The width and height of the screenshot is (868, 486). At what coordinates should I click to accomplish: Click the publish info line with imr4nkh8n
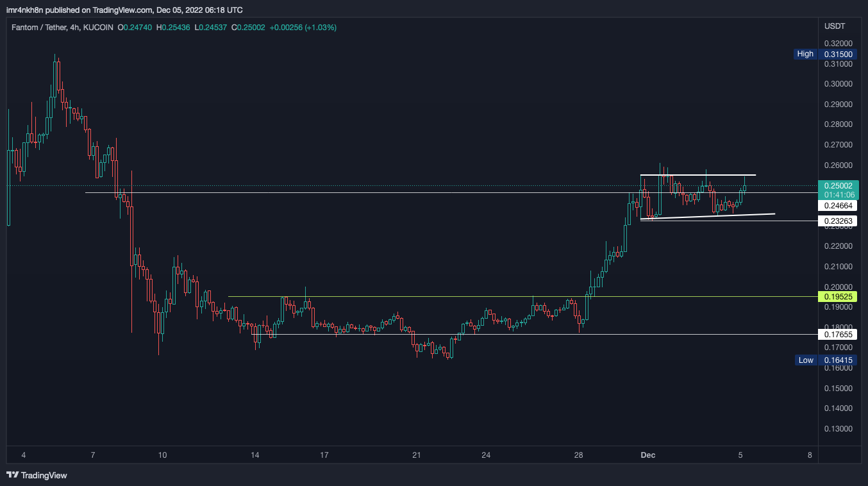point(124,10)
